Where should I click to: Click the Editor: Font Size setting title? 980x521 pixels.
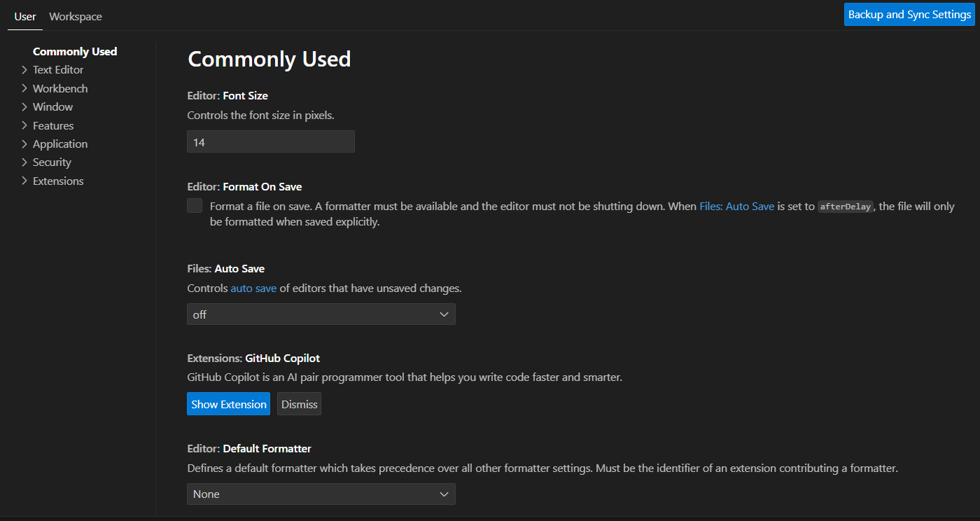pyautogui.click(x=227, y=95)
